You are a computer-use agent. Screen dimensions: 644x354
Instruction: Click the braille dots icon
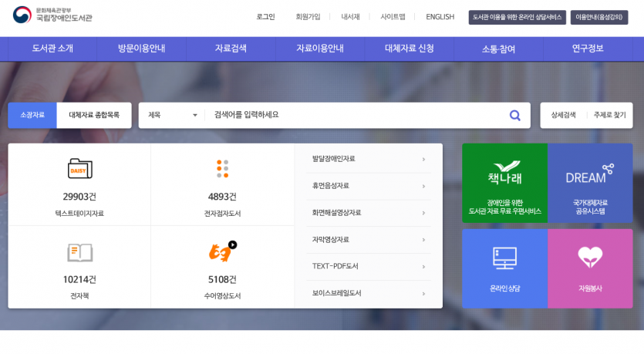(x=222, y=169)
